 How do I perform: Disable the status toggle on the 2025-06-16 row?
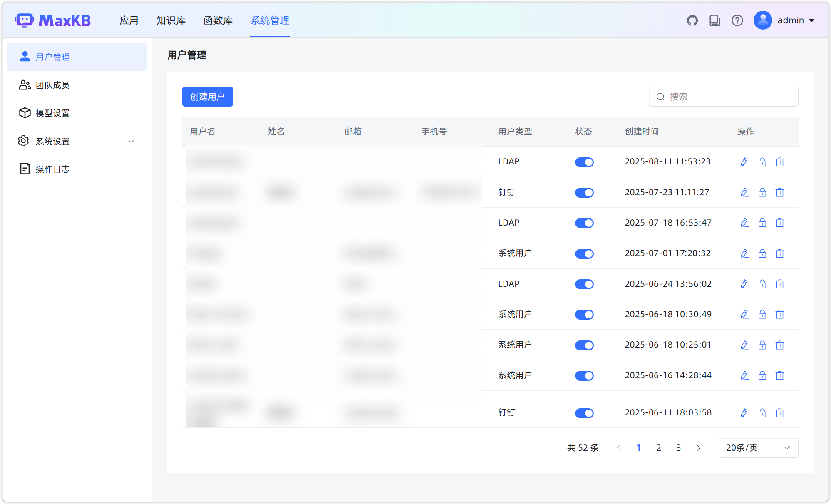(x=584, y=375)
